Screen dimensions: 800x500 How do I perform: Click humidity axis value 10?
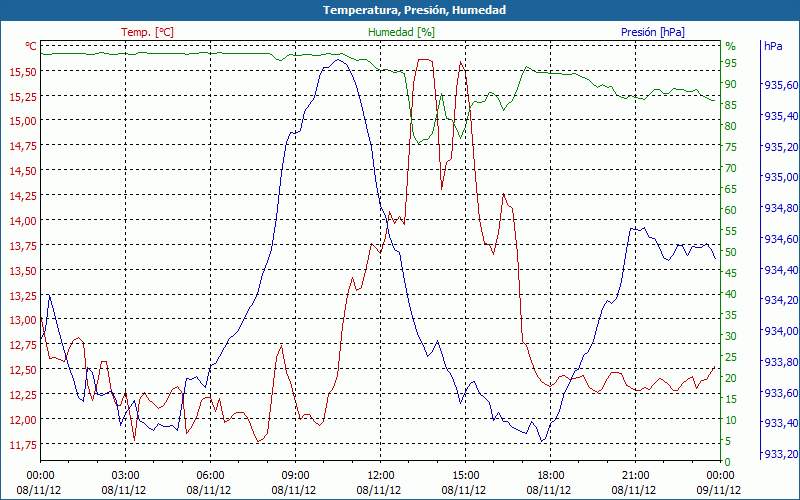coord(731,420)
